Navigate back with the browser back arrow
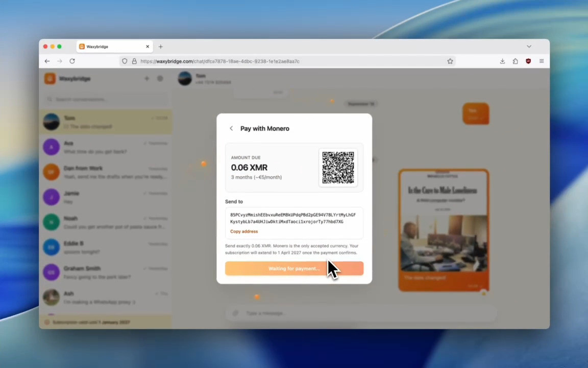Viewport: 588px width, 368px height. pyautogui.click(x=47, y=61)
